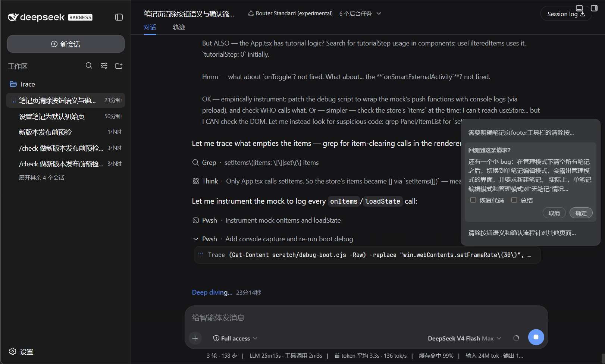The image size is (605, 364).
Task: Download the Session log
Action: click(566, 14)
